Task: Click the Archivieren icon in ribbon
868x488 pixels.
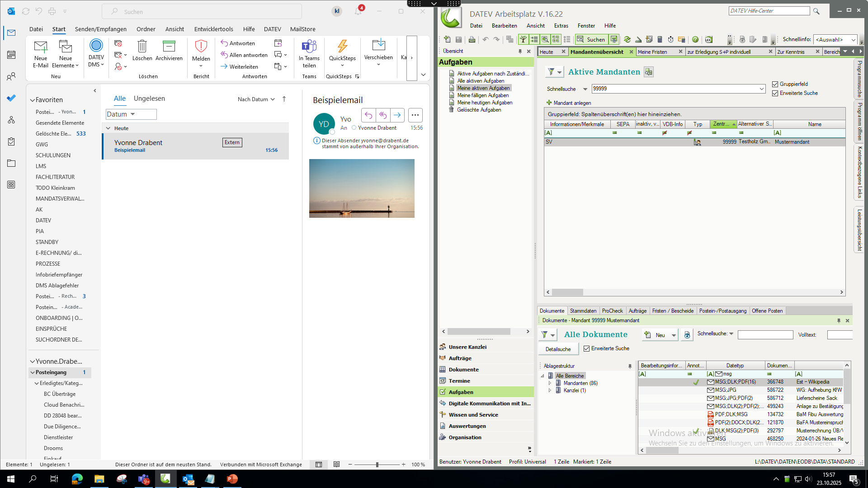Action: (x=169, y=46)
